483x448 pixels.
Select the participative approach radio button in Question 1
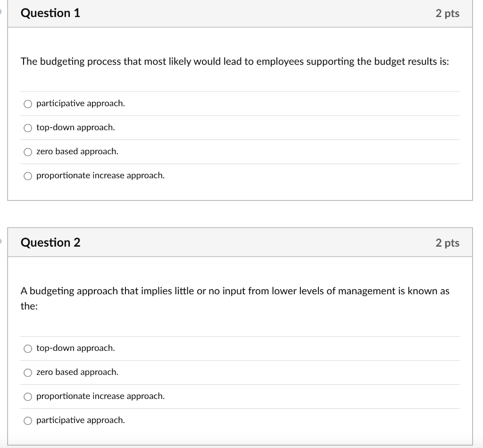27,103
